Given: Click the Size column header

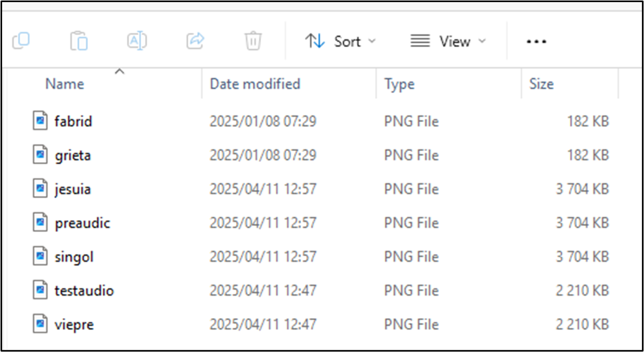Looking at the screenshot, I should tap(541, 84).
